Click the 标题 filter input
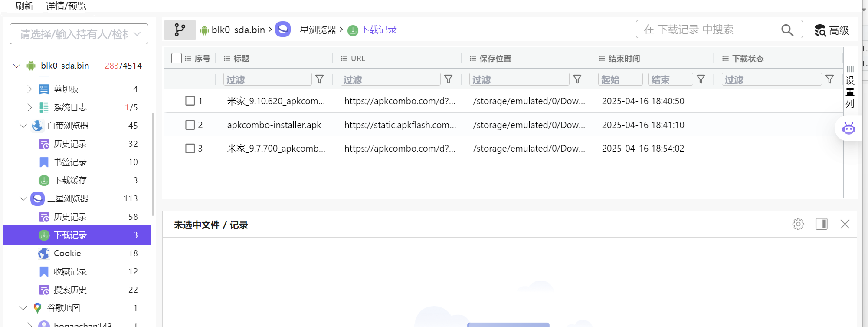This screenshot has height=327, width=868. pos(268,79)
